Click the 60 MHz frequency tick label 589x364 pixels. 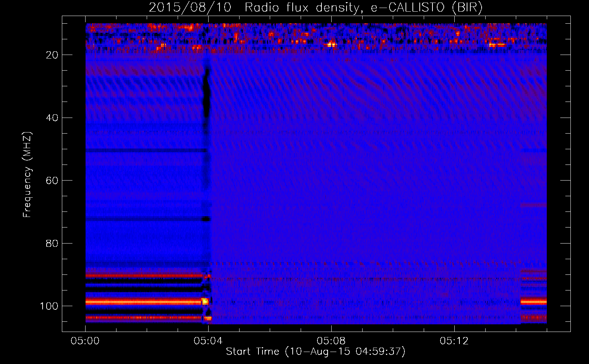(52, 181)
